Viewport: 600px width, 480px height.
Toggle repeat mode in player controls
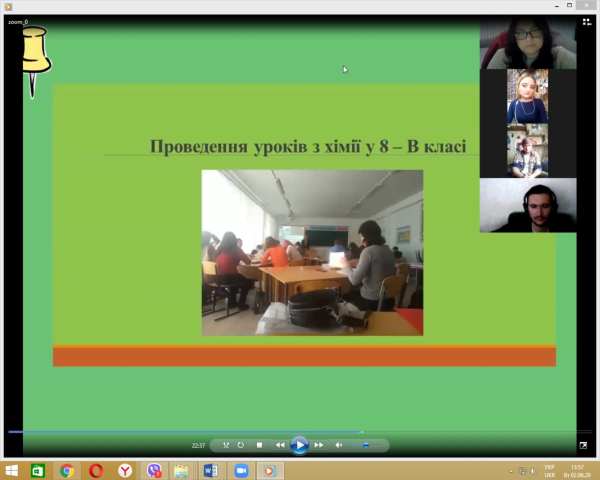click(x=241, y=445)
